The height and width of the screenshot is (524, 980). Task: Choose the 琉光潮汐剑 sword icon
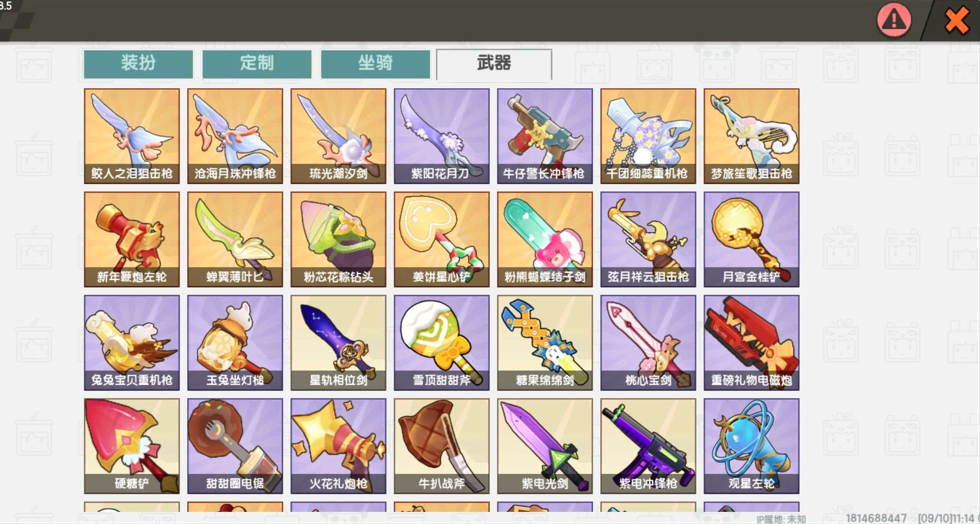[x=338, y=136]
